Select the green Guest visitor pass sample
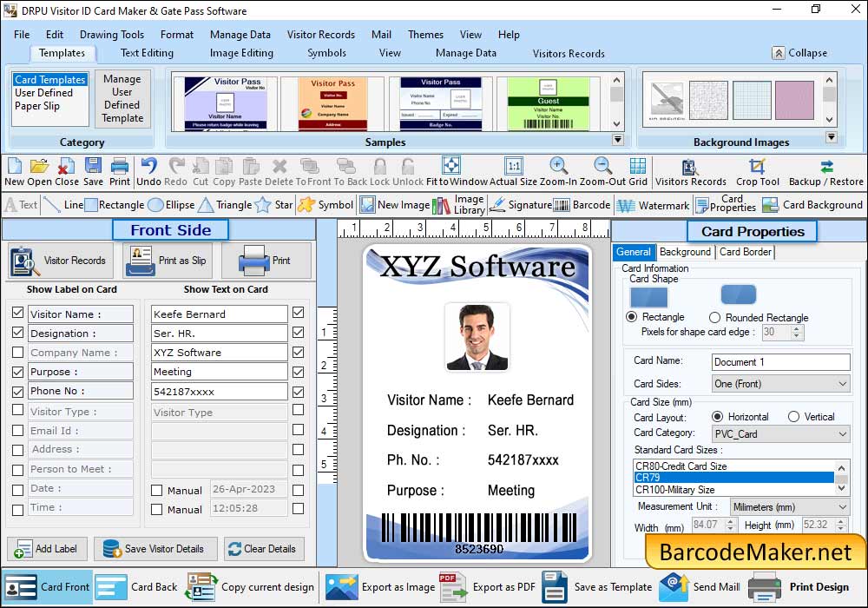Screen dimensions: 868x608 point(548,103)
